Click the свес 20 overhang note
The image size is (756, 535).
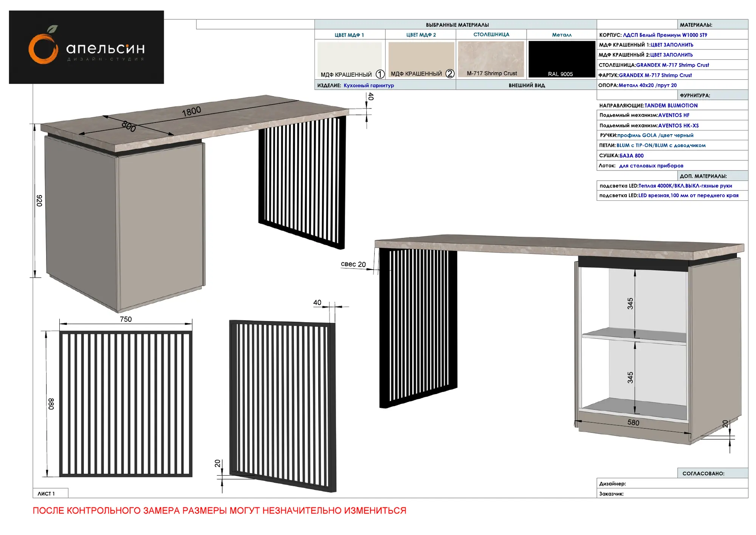(353, 264)
